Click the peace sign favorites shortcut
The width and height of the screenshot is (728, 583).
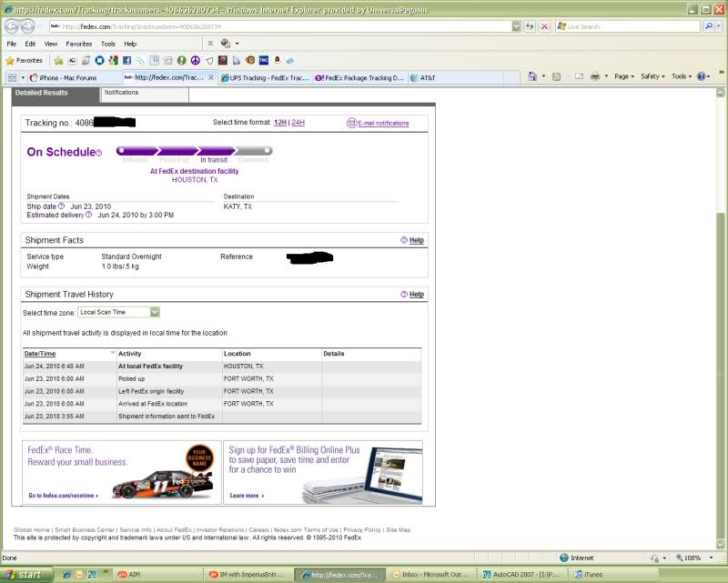(x=196, y=60)
